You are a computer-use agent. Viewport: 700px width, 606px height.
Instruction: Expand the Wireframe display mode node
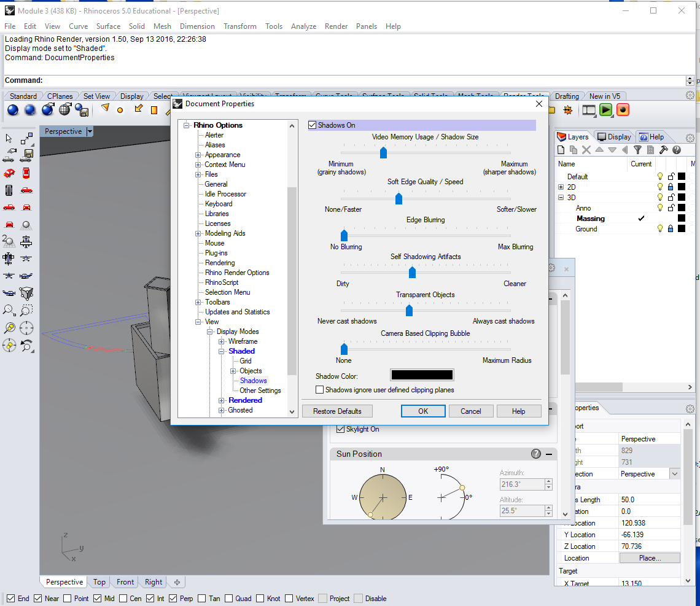221,341
